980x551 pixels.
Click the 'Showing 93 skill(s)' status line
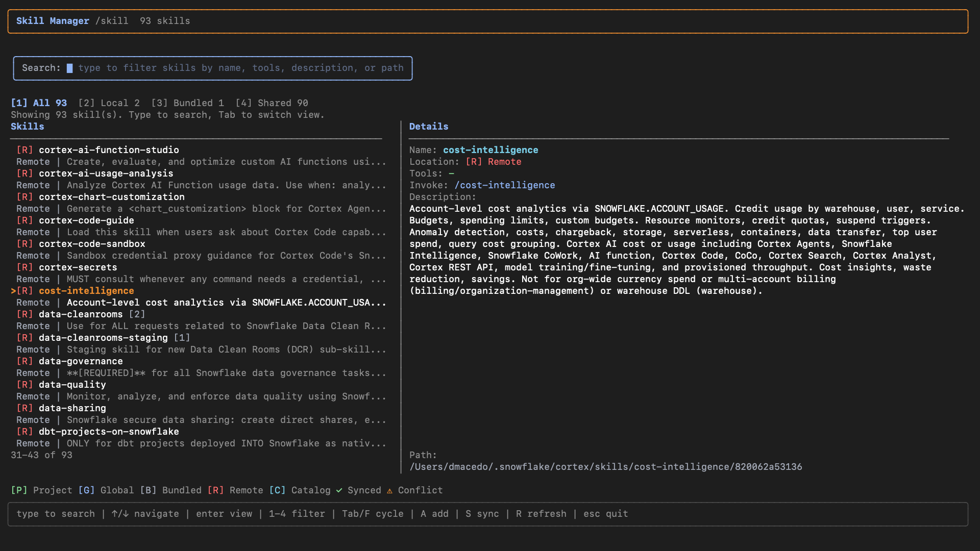tap(167, 115)
